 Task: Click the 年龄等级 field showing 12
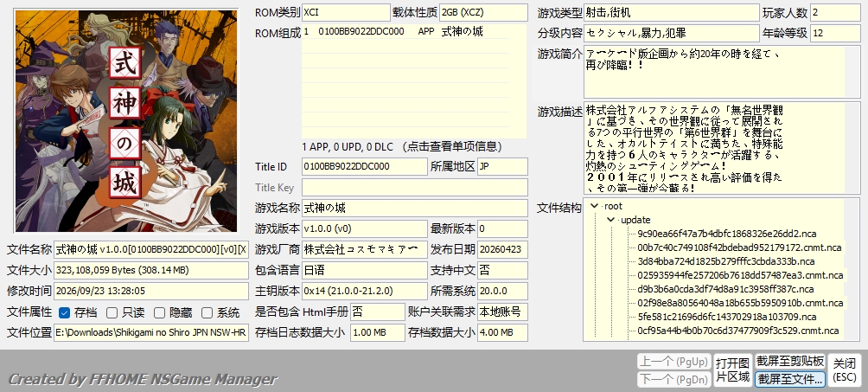[x=835, y=33]
